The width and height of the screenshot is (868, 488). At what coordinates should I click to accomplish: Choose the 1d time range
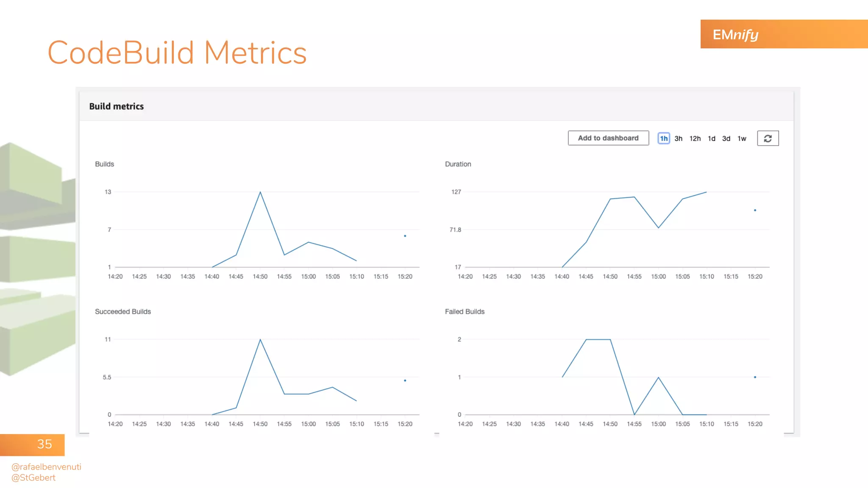[x=711, y=139]
